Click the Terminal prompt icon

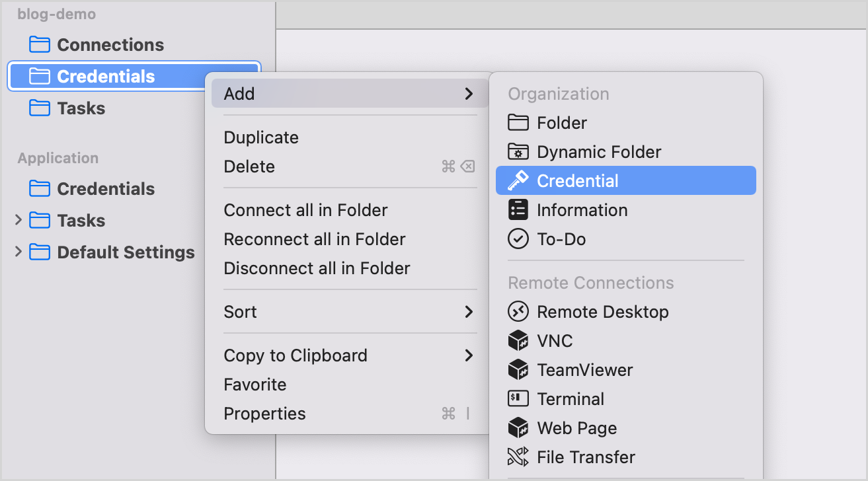[518, 399]
